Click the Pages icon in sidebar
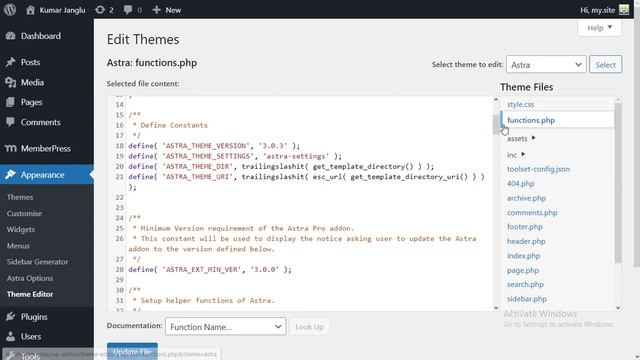Viewport: 640px width, 360px height. (x=11, y=102)
